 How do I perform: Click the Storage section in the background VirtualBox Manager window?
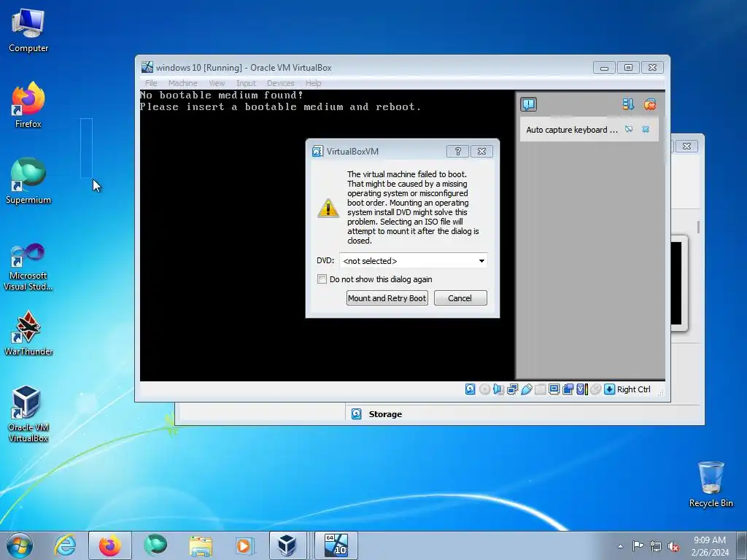385,414
